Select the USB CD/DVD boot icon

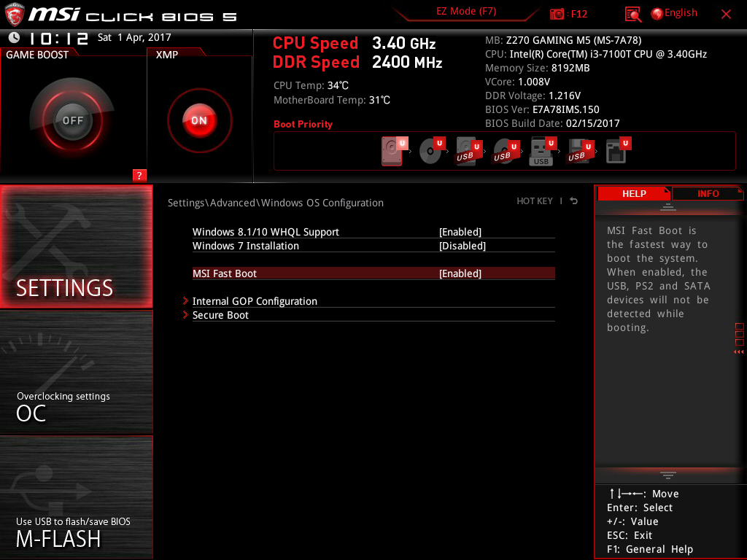[x=506, y=152]
